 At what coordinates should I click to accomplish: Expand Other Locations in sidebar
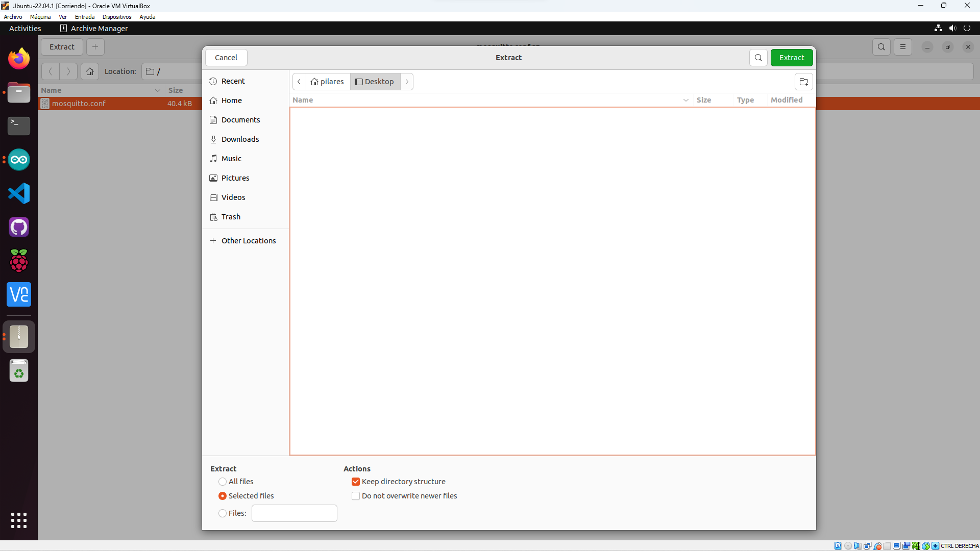click(248, 241)
